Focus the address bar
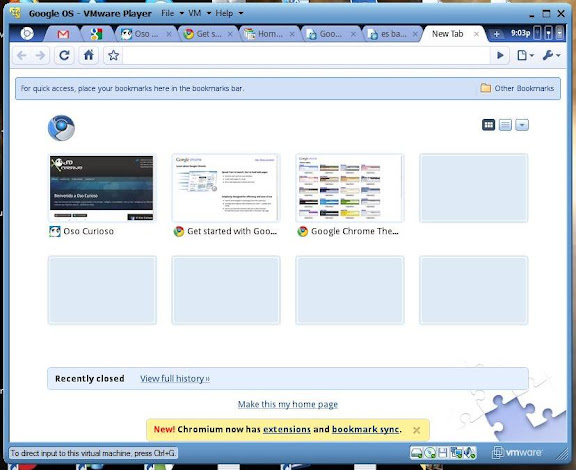The image size is (576, 470). click(307, 55)
